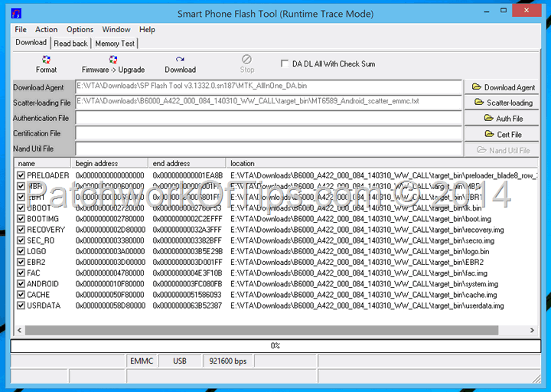Viewport: 551px width, 392px height.
Task: Click the 0% progress bar
Action: pyautogui.click(x=275, y=346)
